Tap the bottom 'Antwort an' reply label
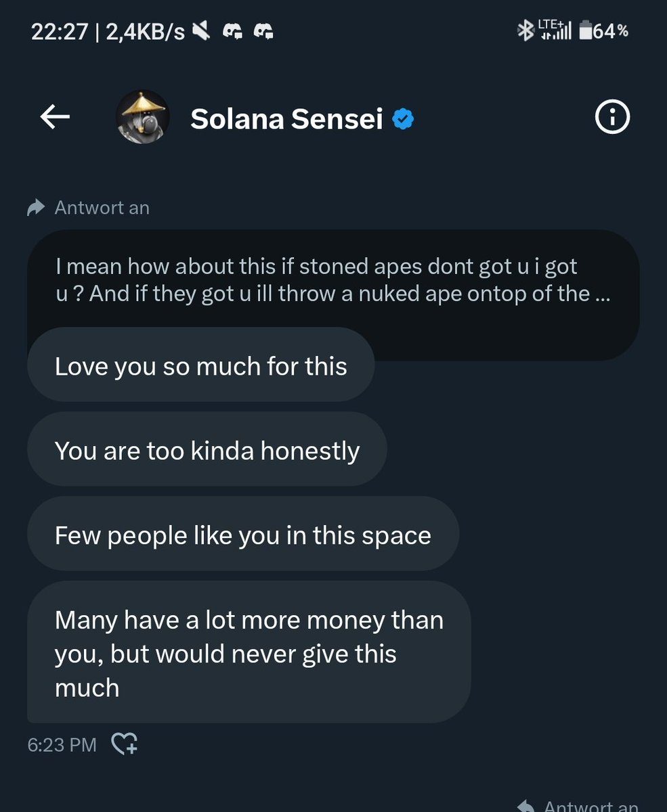The height and width of the screenshot is (812, 667). [590, 805]
